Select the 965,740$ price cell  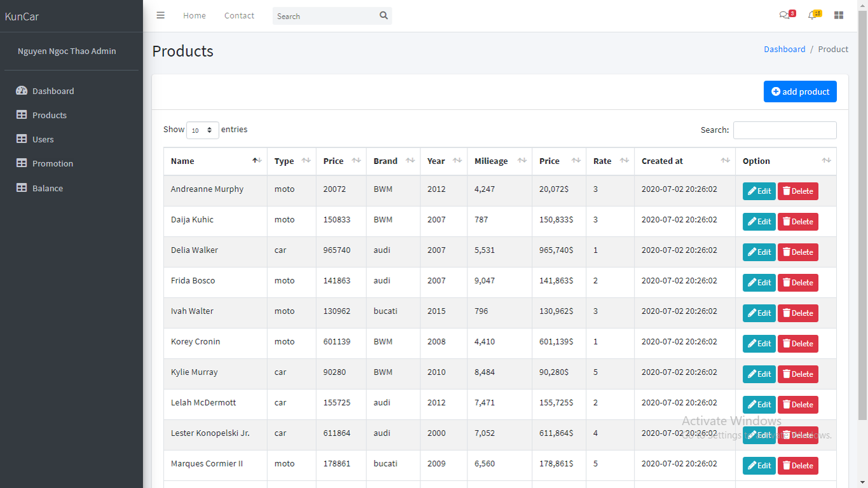click(x=559, y=252)
